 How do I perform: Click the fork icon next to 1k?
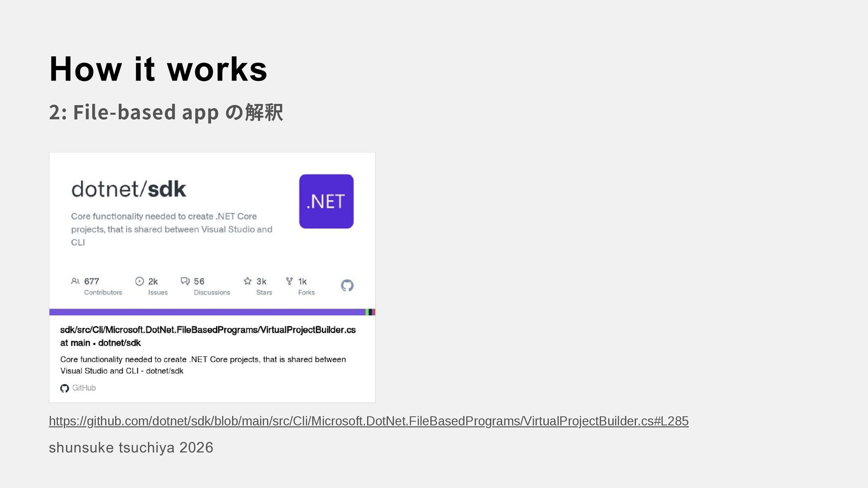tap(289, 281)
